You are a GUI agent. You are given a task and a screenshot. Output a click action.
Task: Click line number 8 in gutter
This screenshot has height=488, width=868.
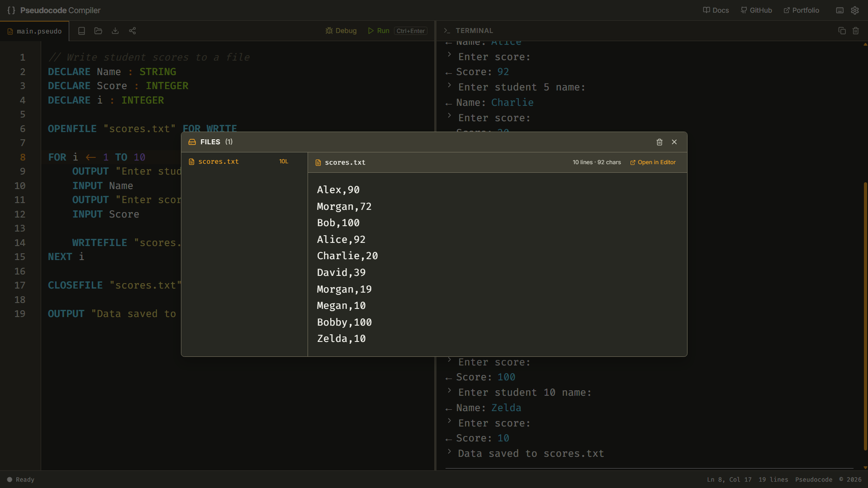[x=23, y=157]
